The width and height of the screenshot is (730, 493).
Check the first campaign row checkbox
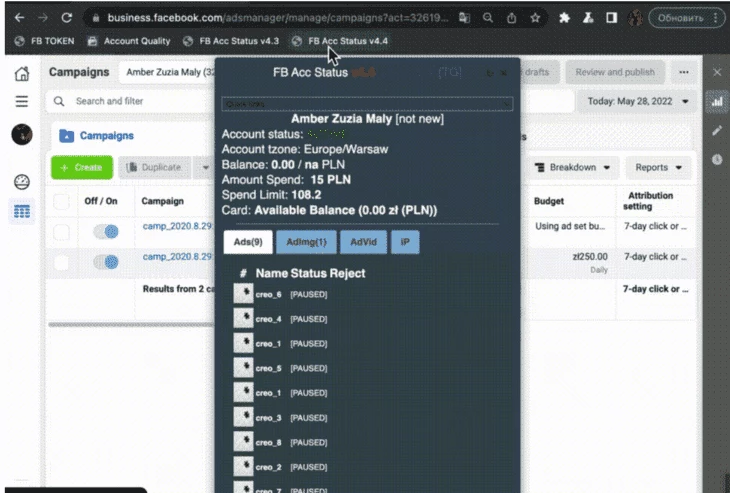pyautogui.click(x=61, y=232)
